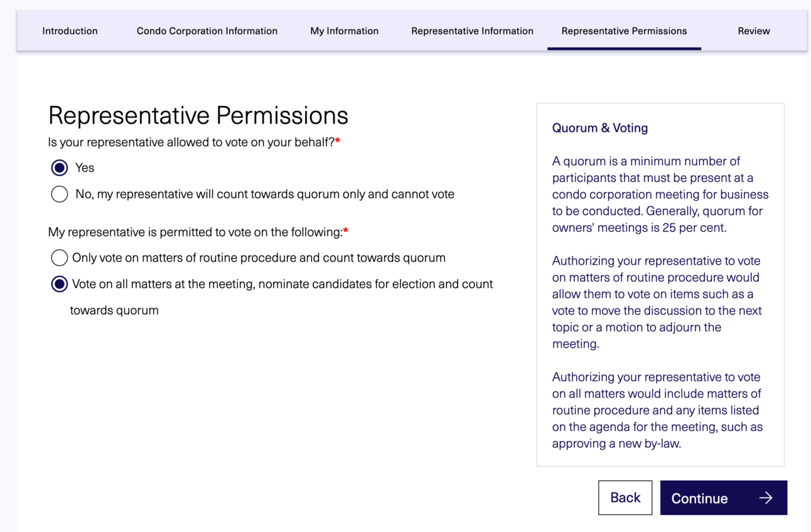Image resolution: width=811 pixels, height=532 pixels.
Task: Select the 'Only vote on matters of routine procedure' radio
Action: pyautogui.click(x=60, y=258)
